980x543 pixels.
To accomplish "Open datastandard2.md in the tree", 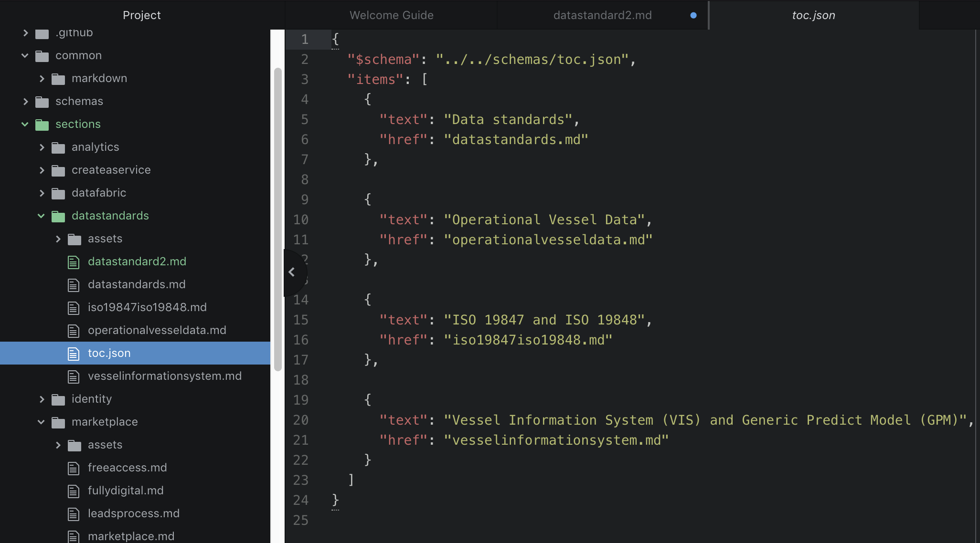I will tap(137, 261).
